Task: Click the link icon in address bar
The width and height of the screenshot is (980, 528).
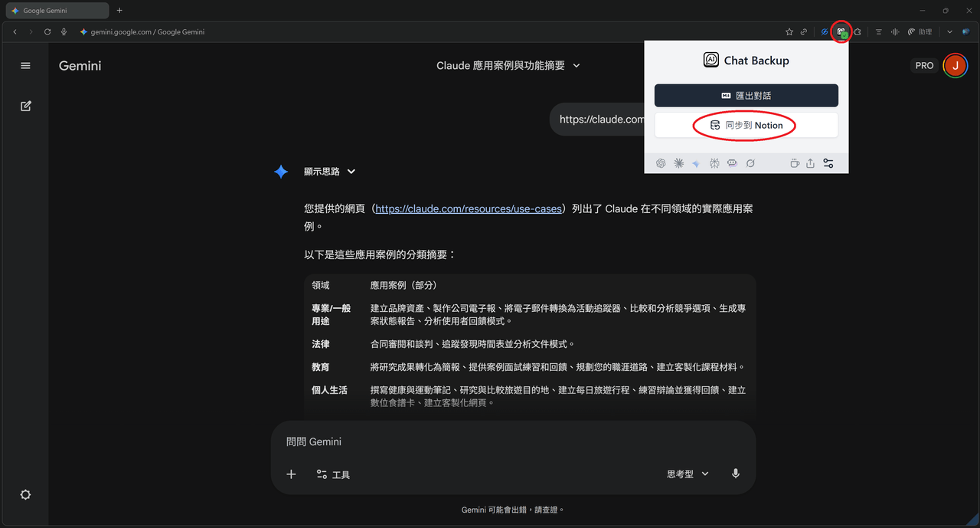Action: tap(804, 32)
